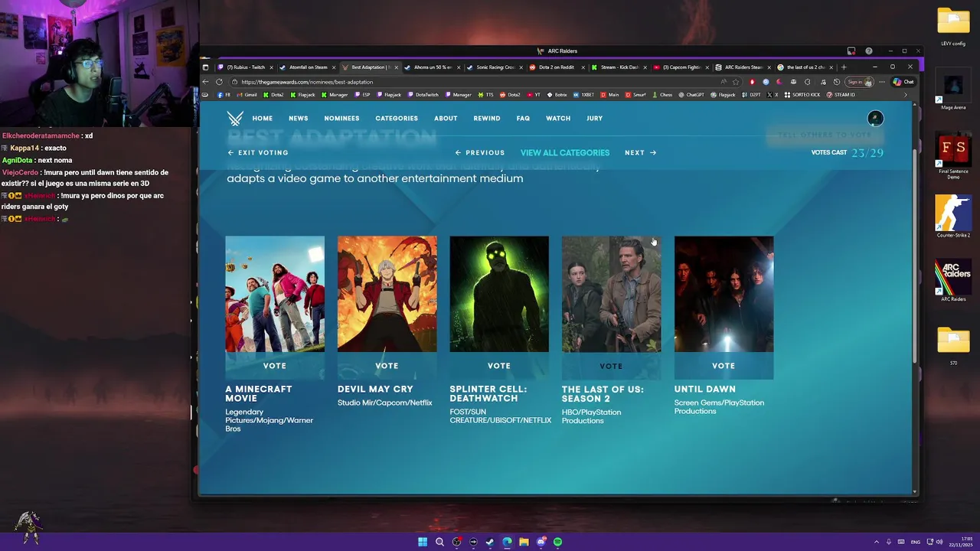Image resolution: width=980 pixels, height=551 pixels.
Task: Vote for Splinter Cell: Deathwatch
Action: click(499, 366)
